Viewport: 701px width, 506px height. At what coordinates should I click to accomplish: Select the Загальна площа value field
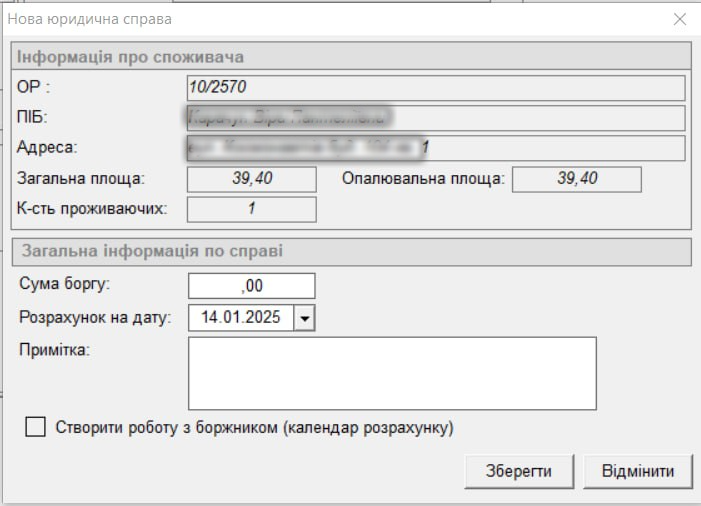252,179
